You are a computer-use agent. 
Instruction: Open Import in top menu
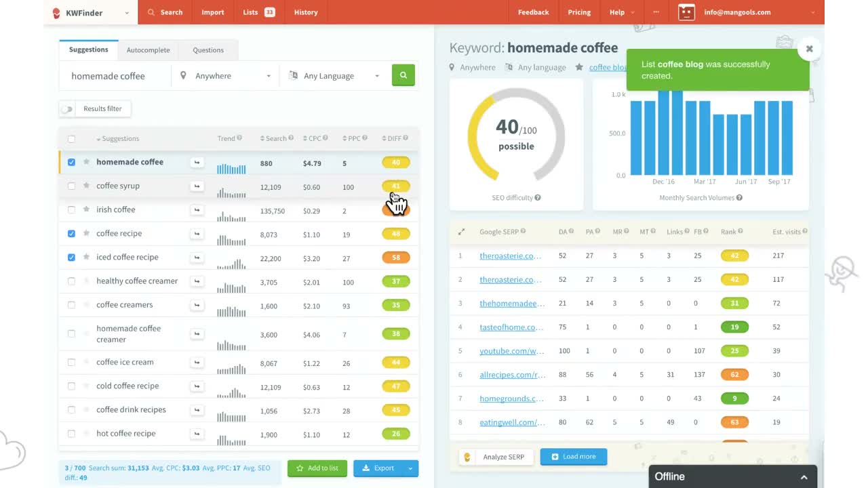click(212, 12)
